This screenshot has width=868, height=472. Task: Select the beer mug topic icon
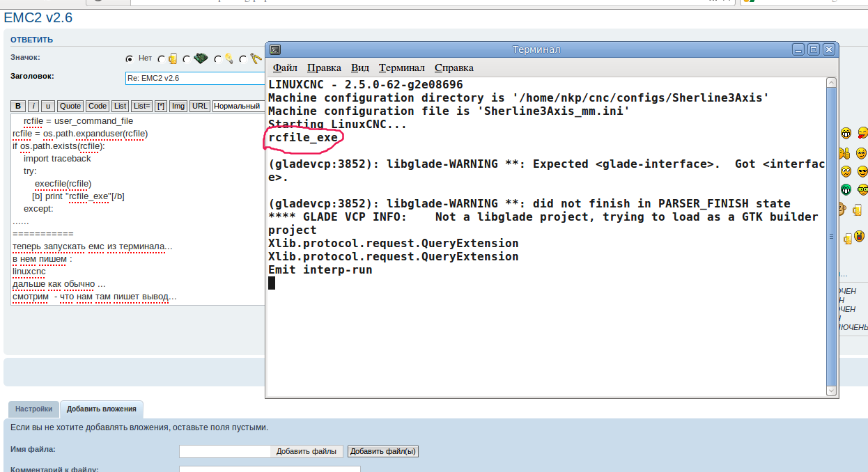coord(173,58)
